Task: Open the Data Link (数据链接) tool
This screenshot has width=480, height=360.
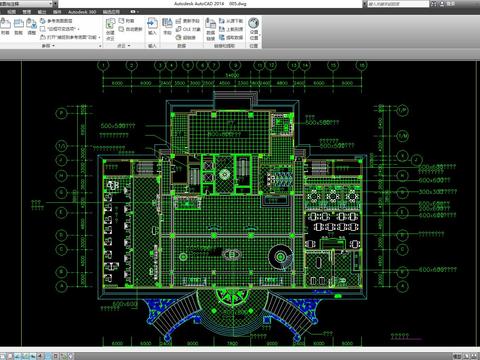Action: coord(210,29)
